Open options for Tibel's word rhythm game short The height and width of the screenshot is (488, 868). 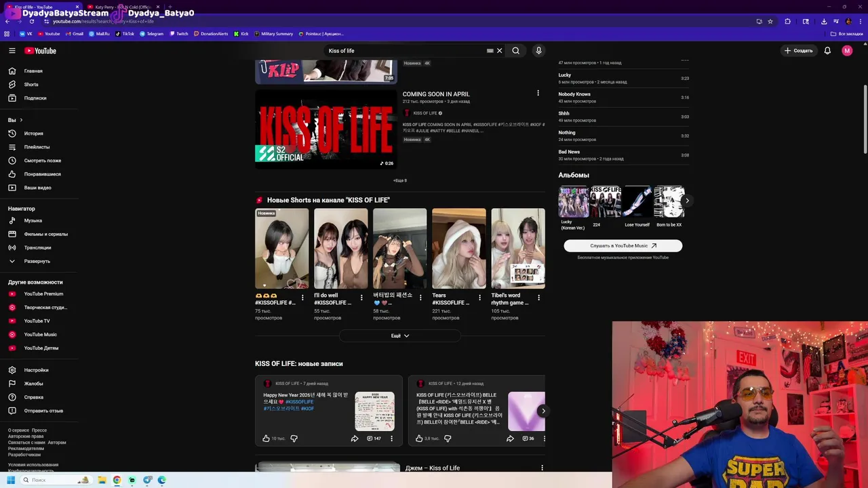[539, 298]
